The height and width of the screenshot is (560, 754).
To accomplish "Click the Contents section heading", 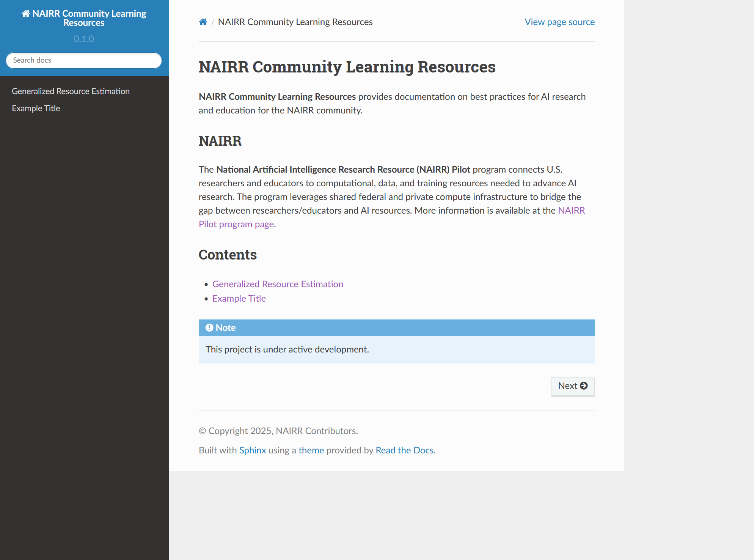I will click(228, 255).
